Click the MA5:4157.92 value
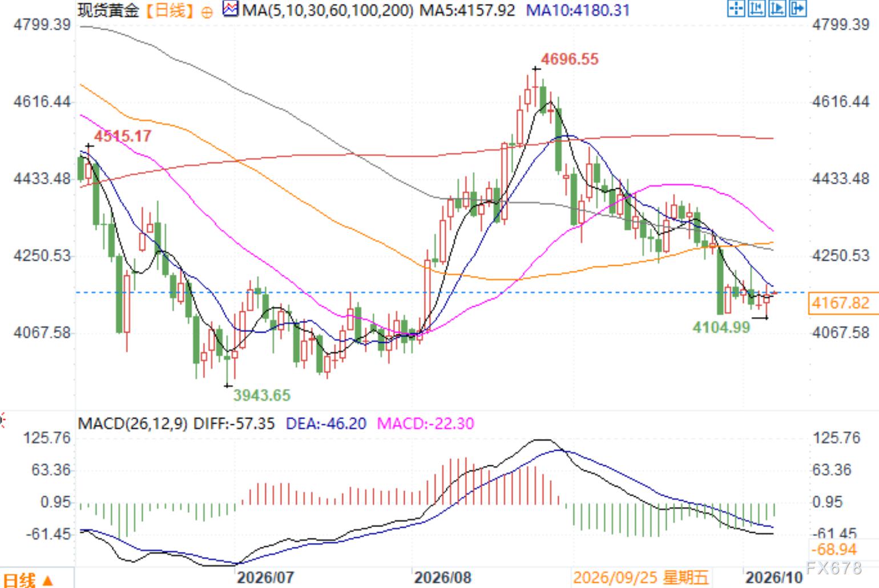The height and width of the screenshot is (588, 879). [x=467, y=10]
